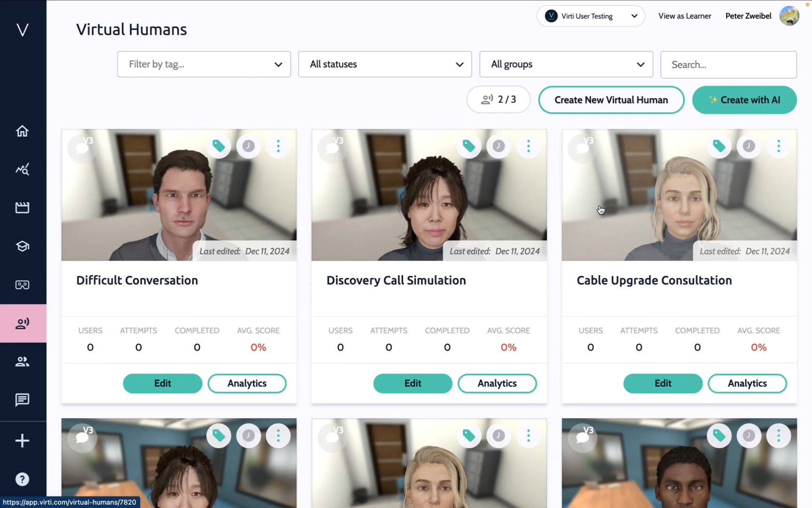Click the Virti logo in the sidebar
Viewport: 812px width, 508px height.
(22, 30)
